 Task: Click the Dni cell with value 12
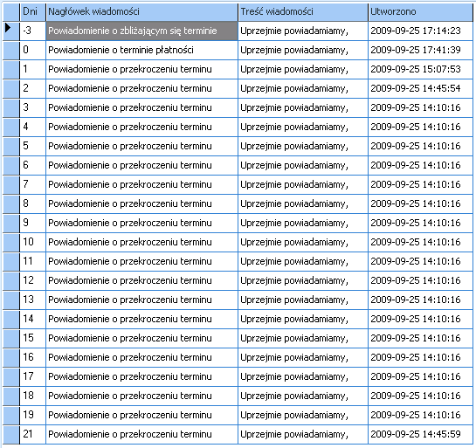[x=33, y=280]
